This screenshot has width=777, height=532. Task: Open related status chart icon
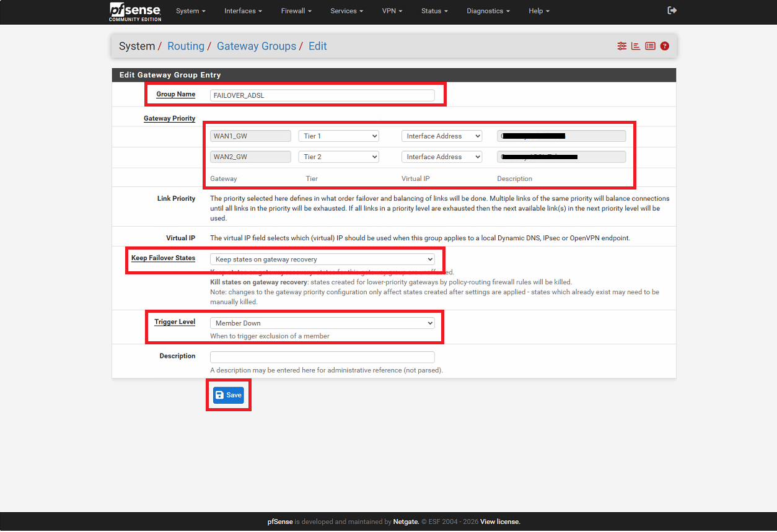pos(636,46)
